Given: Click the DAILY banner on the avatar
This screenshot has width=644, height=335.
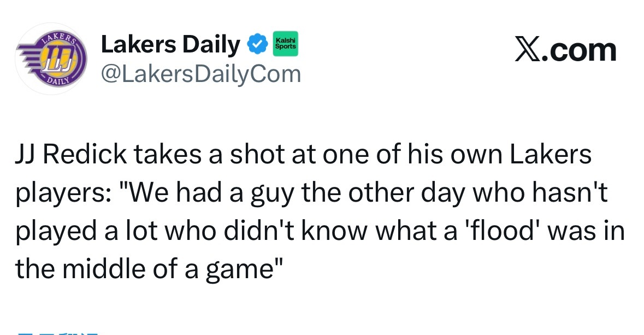Looking at the screenshot, I should tap(57, 80).
